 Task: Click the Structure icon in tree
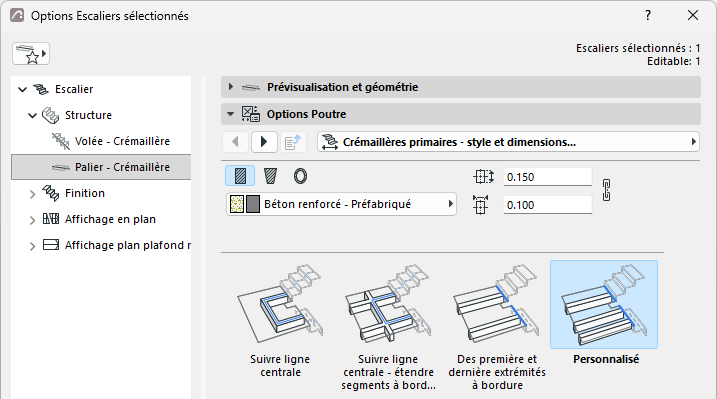point(50,115)
